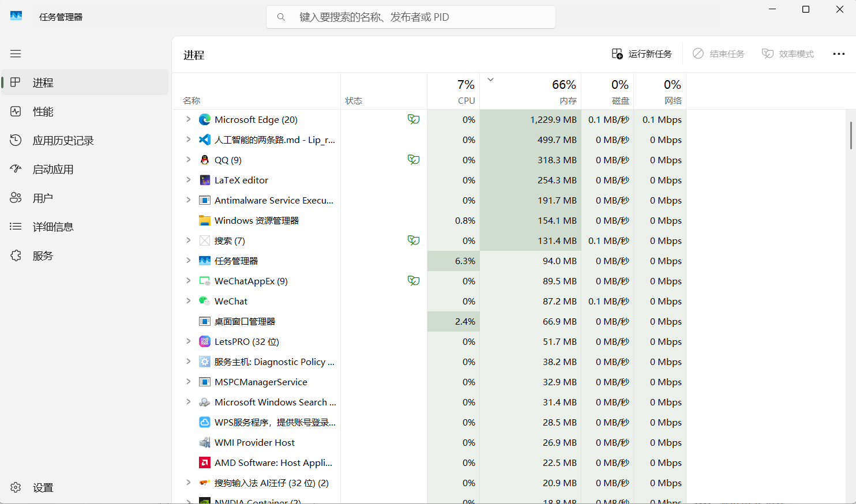Select the 进程 page in sidebar
This screenshot has width=856, height=504.
85,82
